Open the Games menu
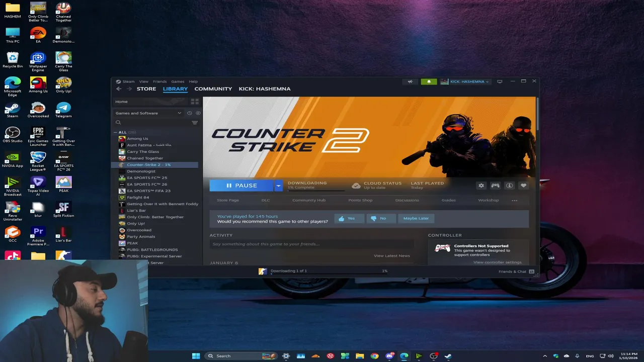 (x=178, y=81)
